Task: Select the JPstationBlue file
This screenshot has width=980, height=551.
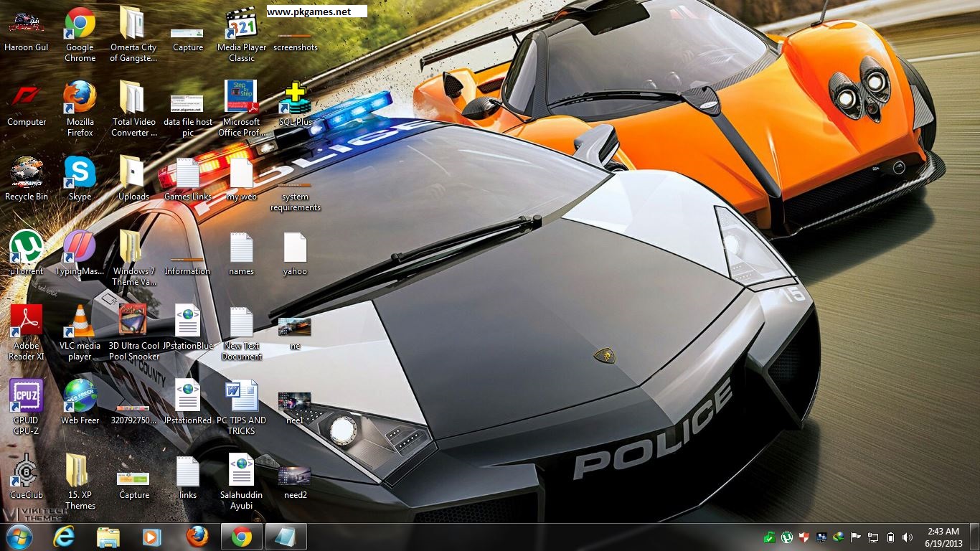Action: (188, 329)
